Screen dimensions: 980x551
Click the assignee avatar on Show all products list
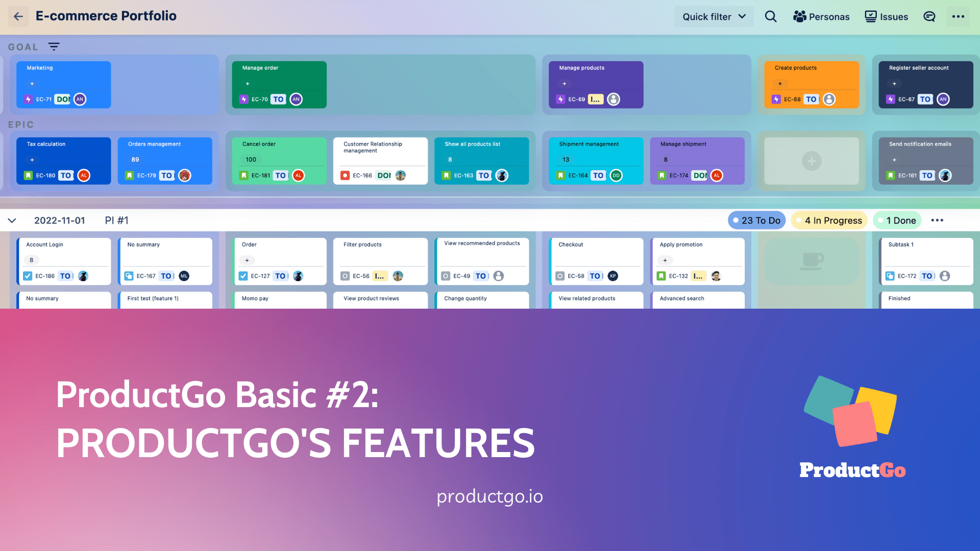[x=502, y=175]
